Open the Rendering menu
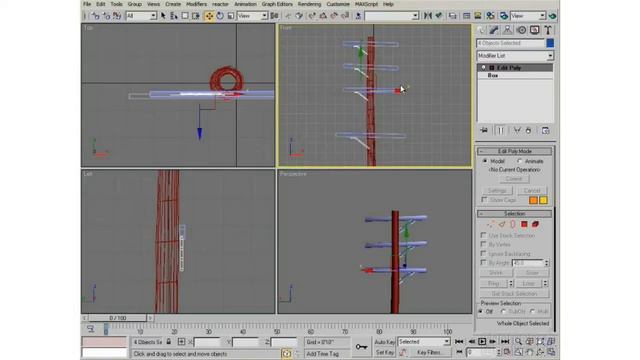This screenshot has width=640, height=360. pos(309,4)
